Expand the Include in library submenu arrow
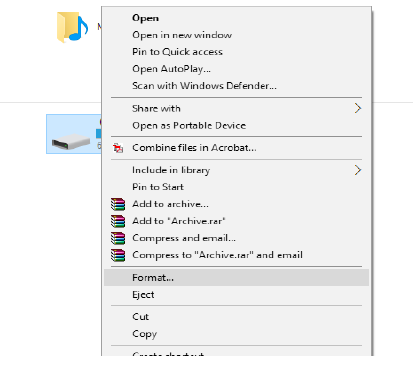 (x=358, y=170)
